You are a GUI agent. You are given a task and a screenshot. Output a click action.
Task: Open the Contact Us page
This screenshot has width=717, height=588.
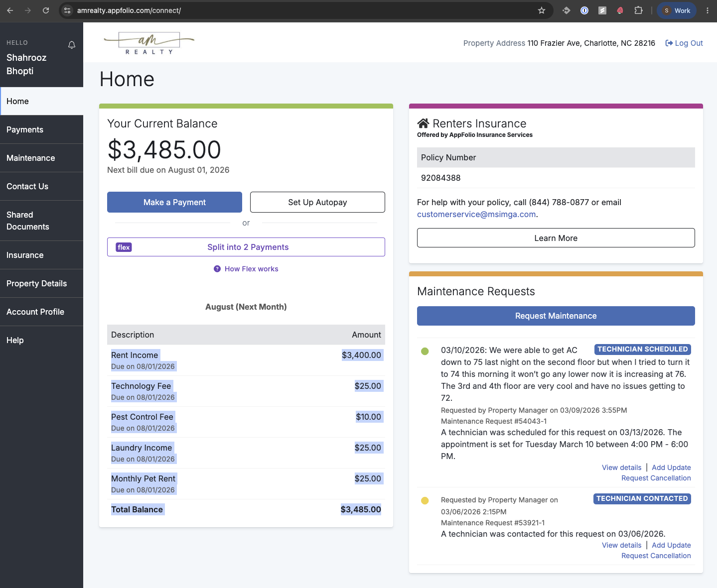(x=42, y=186)
